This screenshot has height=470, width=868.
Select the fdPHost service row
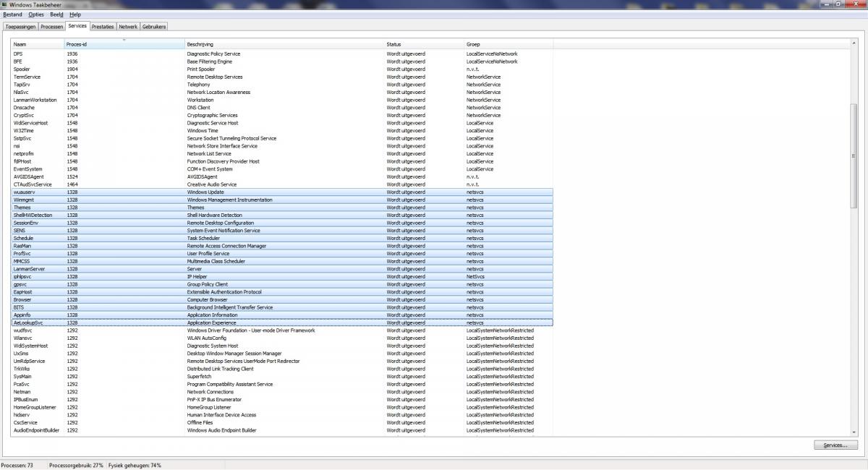[x=283, y=161]
